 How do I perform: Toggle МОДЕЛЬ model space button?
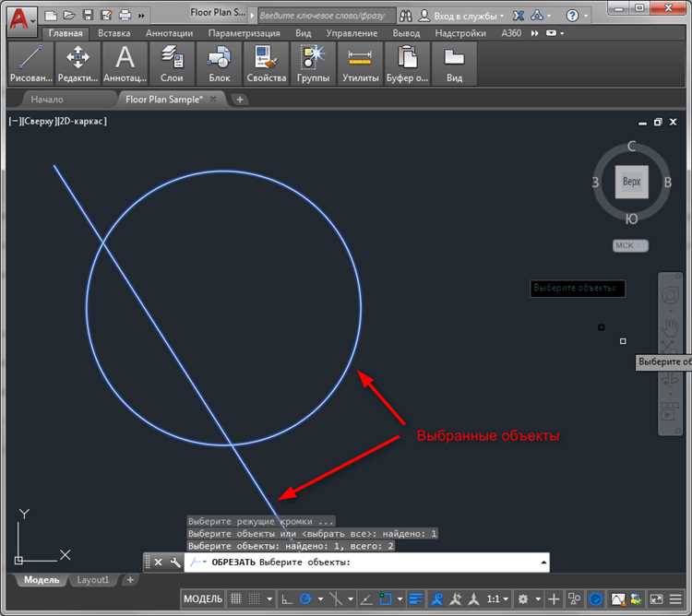click(x=203, y=598)
